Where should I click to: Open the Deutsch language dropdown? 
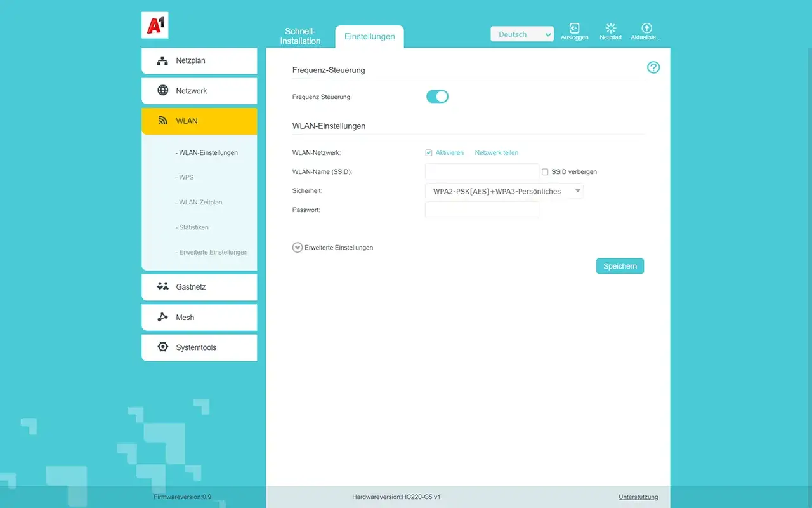521,34
